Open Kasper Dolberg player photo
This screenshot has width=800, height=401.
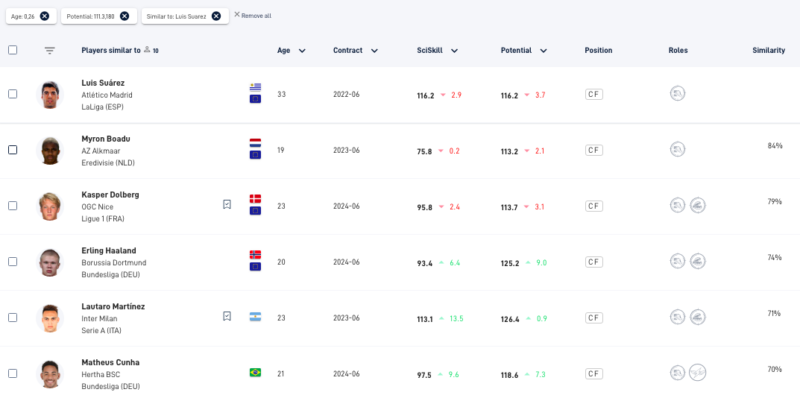point(50,206)
